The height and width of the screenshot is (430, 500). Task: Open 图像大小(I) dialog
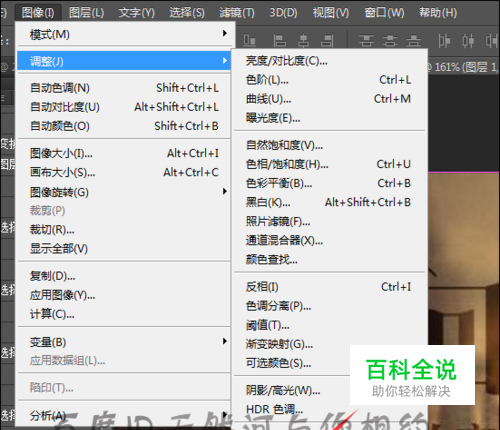coord(124,153)
